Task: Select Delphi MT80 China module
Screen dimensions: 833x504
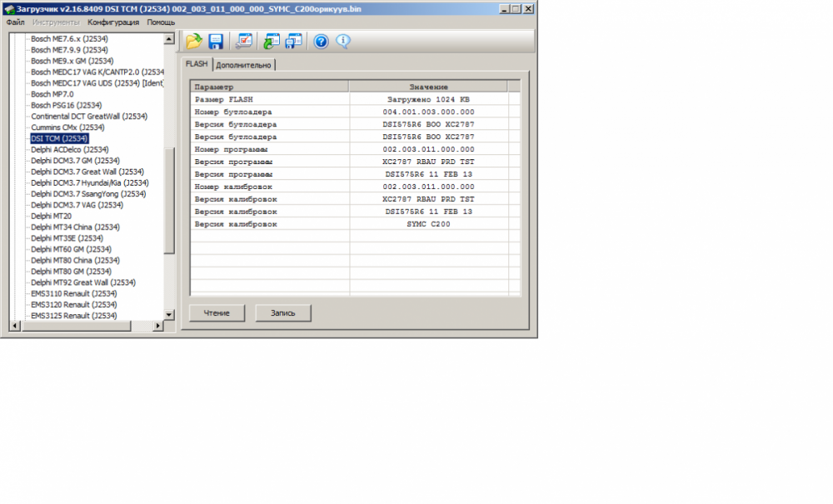Action: pyautogui.click(x=75, y=260)
